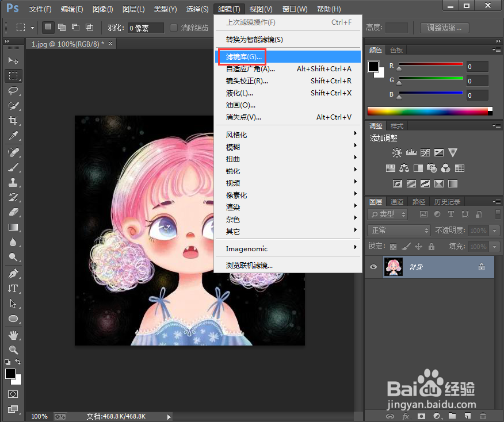Click the Brightness/Contrast adjustment icon
The width and height of the screenshot is (504, 422).
(397, 152)
